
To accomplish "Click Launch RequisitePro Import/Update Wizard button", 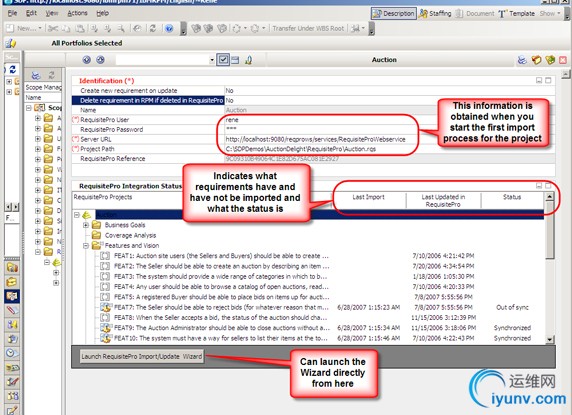I will tap(142, 356).
